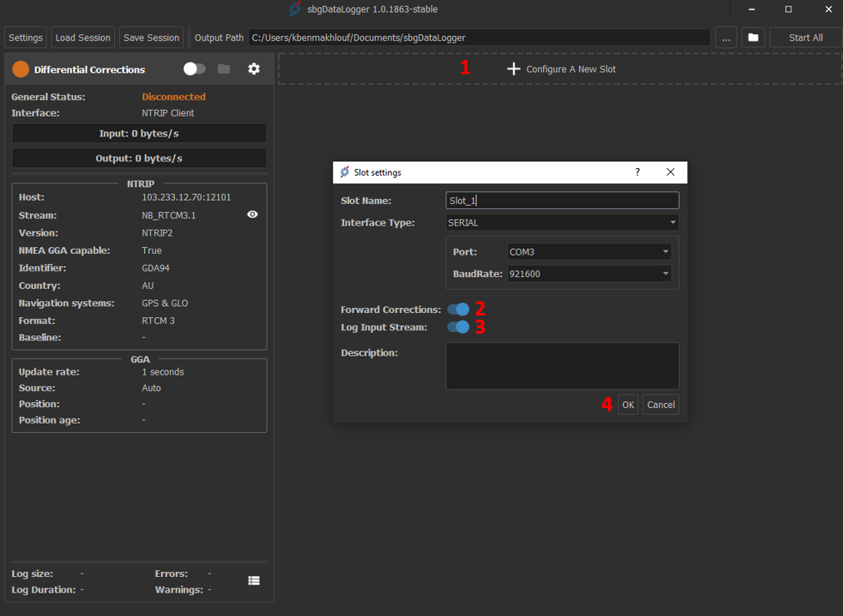Open output folder icon in toolbar
This screenshot has height=616, width=843.
753,37
